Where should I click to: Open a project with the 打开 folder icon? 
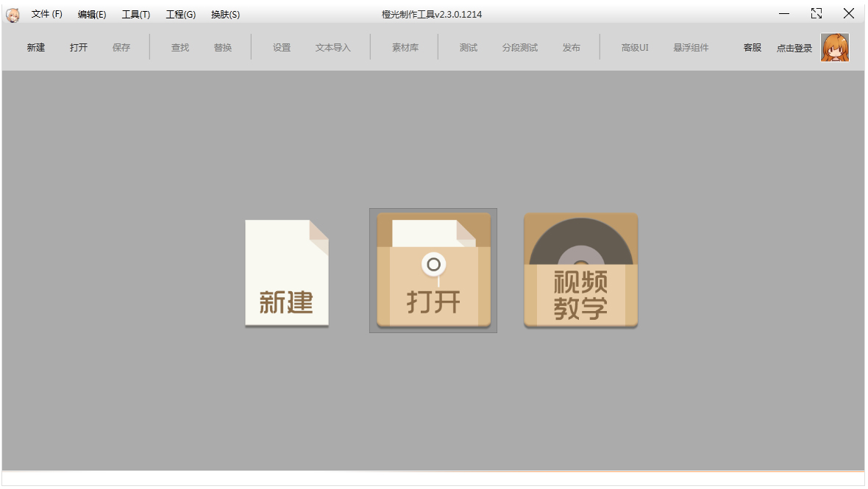pyautogui.click(x=433, y=270)
